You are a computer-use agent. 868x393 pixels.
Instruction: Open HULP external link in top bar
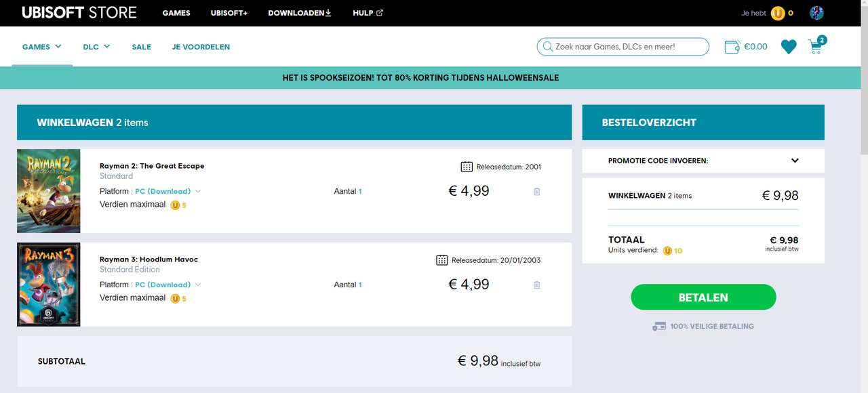click(368, 13)
